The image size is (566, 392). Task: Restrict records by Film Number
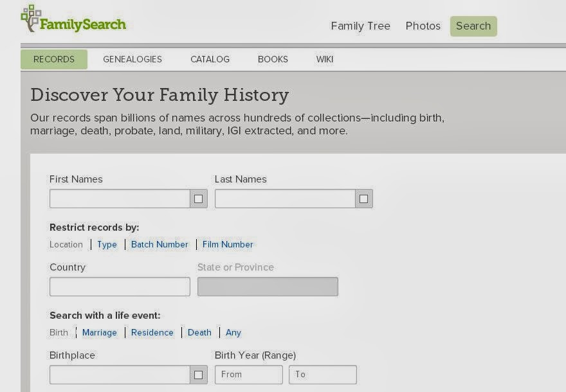(228, 244)
